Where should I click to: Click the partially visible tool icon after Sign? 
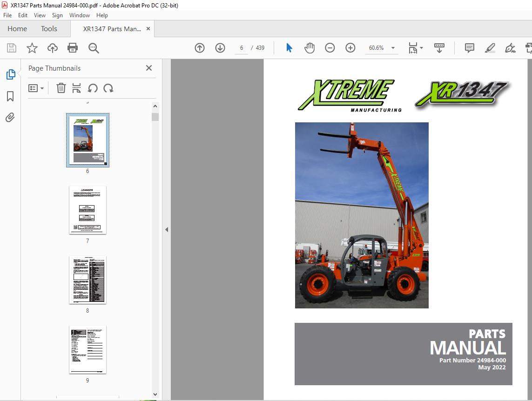tap(529, 48)
